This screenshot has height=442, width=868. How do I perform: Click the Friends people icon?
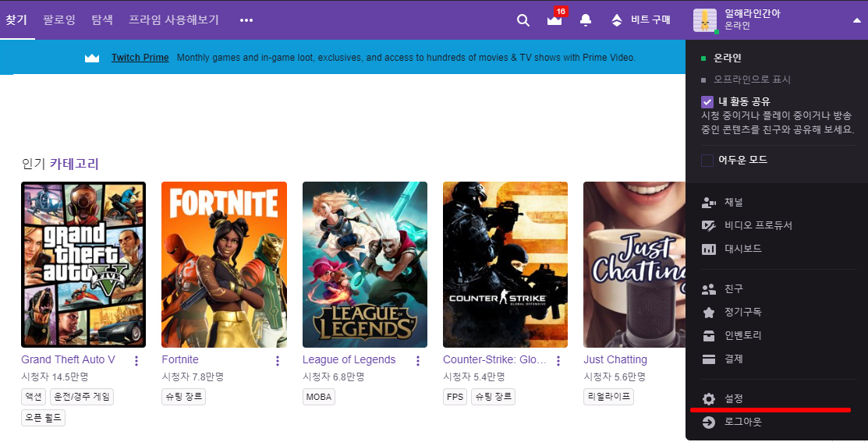click(709, 288)
